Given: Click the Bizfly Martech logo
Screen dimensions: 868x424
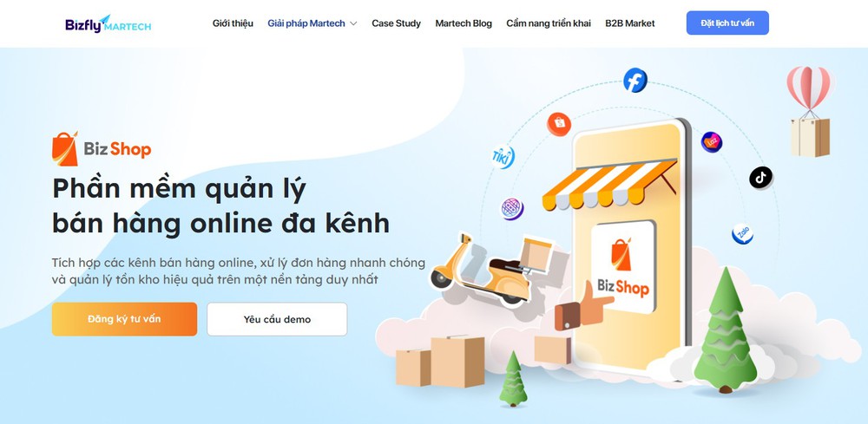Looking at the screenshot, I should (108, 23).
